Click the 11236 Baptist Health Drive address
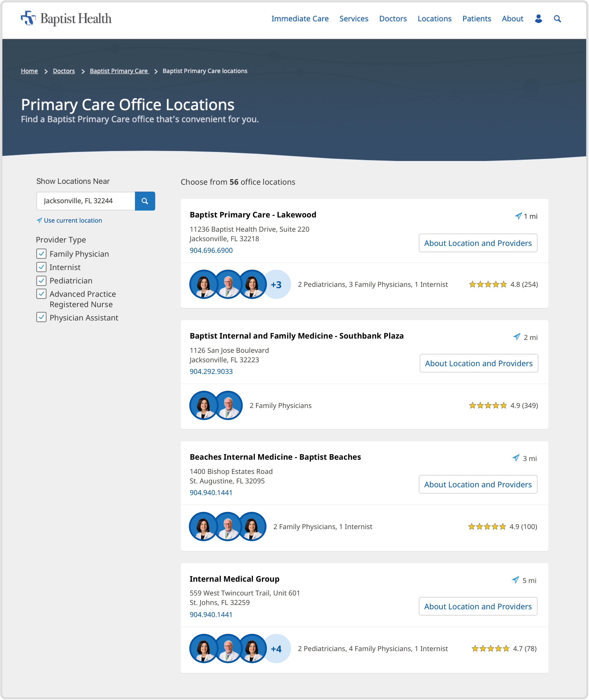Image resolution: width=589 pixels, height=700 pixels. tap(250, 234)
